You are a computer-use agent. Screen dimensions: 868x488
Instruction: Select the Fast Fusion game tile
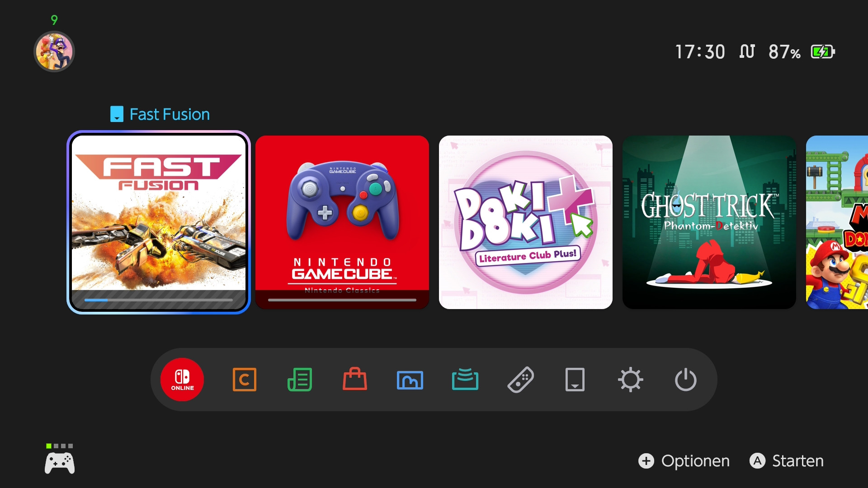pyautogui.click(x=159, y=222)
